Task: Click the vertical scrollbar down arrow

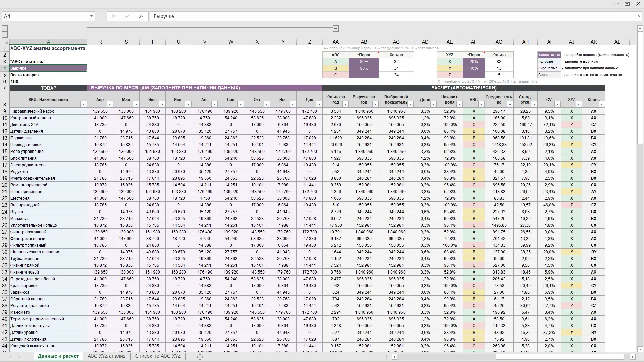Action: point(640,349)
